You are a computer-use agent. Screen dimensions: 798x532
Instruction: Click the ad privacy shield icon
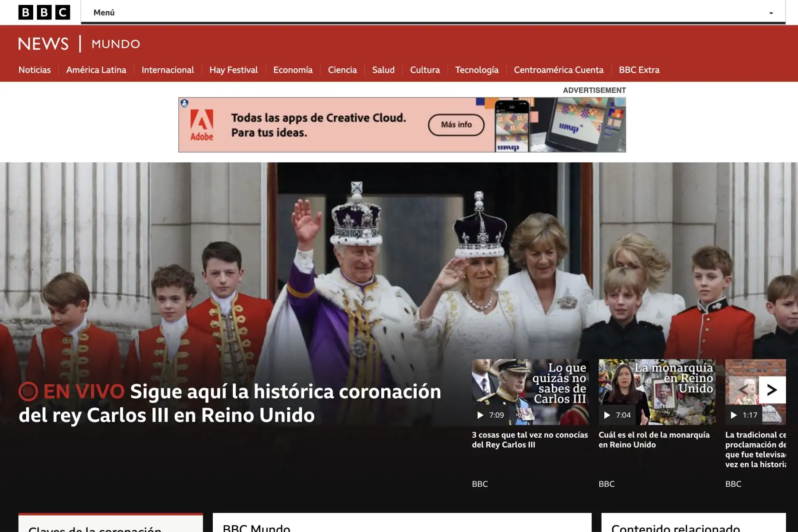click(x=184, y=103)
